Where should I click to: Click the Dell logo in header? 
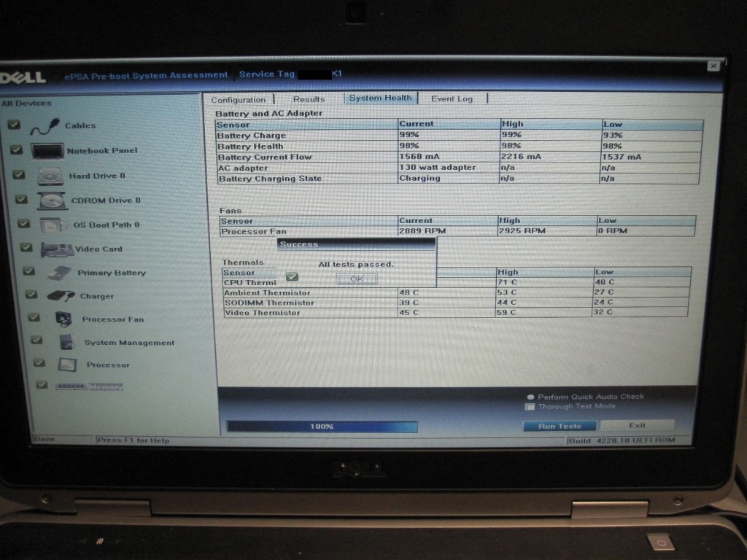point(23,77)
